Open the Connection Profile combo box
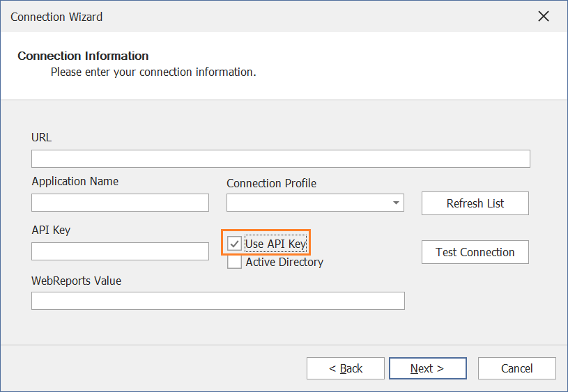 point(315,203)
